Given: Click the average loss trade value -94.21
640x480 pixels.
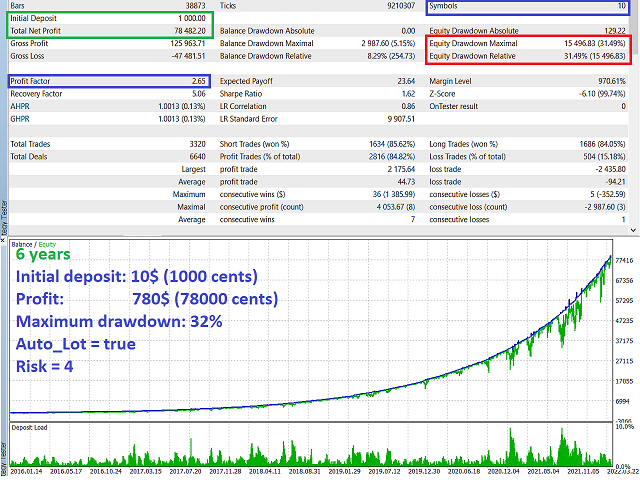Looking at the screenshot, I should pyautogui.click(x=616, y=182).
